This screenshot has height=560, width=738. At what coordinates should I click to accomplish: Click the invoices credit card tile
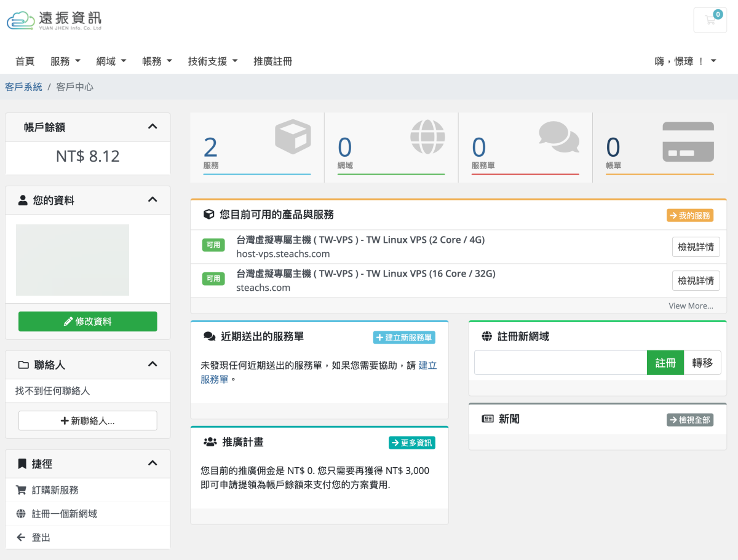click(x=659, y=148)
